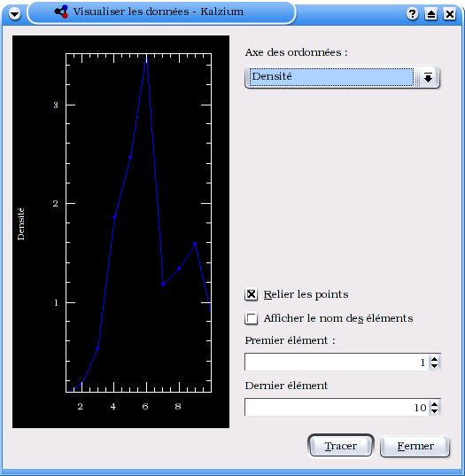Increase the Dernier élément spinner value

click(x=434, y=404)
